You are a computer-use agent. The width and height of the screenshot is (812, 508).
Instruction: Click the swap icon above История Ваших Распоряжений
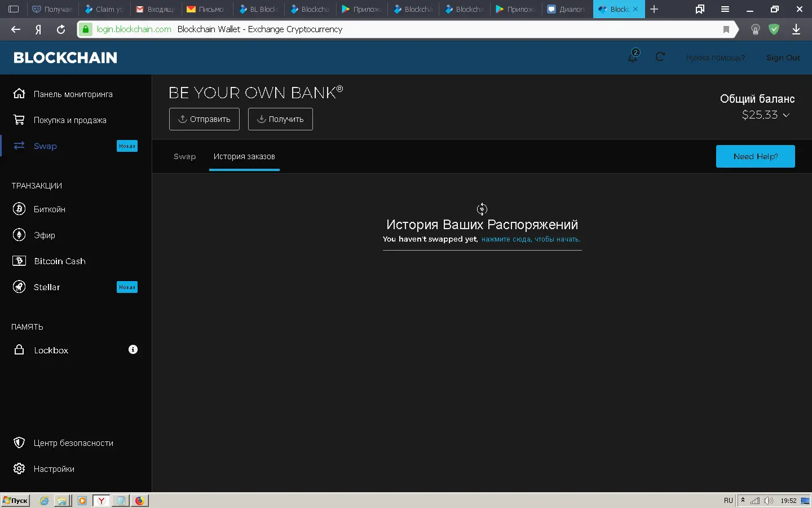click(482, 209)
